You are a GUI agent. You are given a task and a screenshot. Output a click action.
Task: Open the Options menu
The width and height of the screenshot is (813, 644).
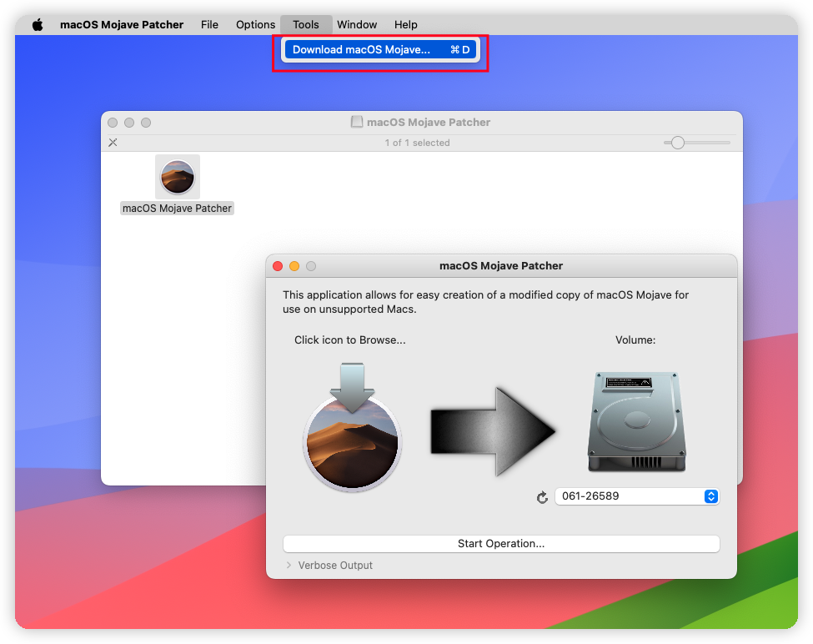click(x=255, y=24)
